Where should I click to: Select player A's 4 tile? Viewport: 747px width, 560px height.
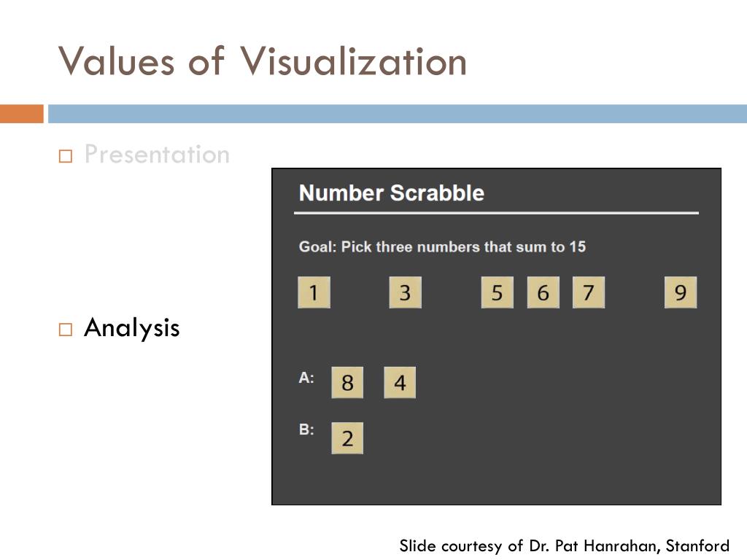[x=400, y=382]
